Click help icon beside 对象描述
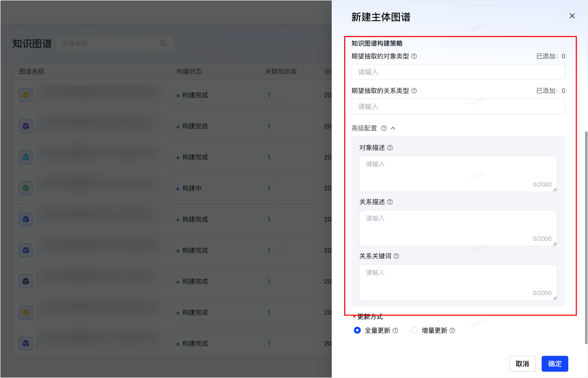Screen dimensions: 588x378 (390, 148)
